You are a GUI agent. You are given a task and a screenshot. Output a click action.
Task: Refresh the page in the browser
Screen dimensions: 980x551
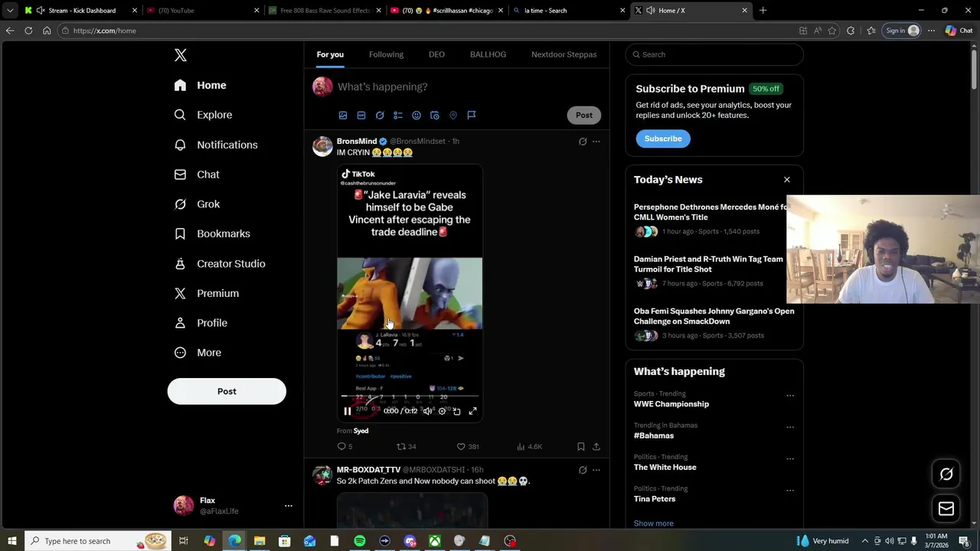pos(28,31)
